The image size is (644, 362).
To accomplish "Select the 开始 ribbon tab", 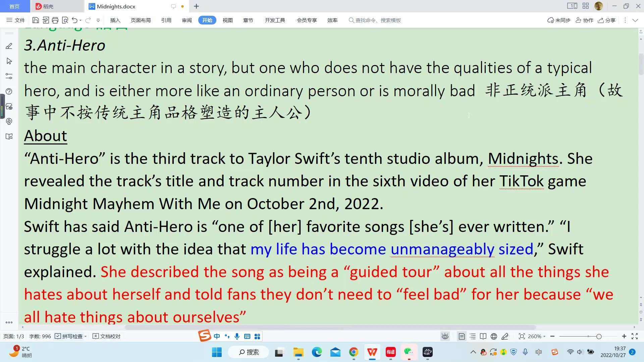I will tap(207, 20).
